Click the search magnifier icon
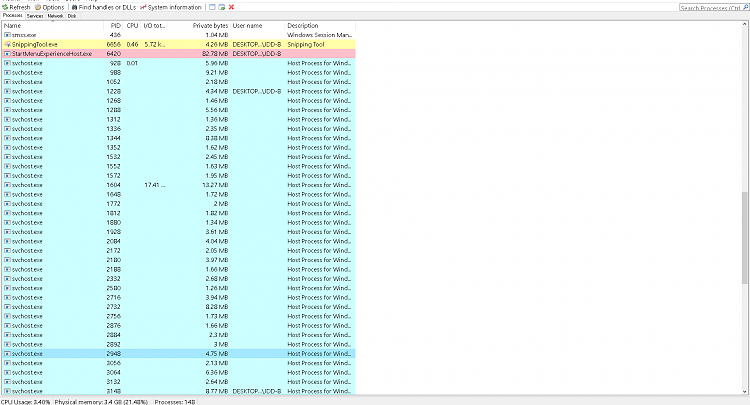The height and width of the screenshot is (405, 750). click(x=744, y=7)
